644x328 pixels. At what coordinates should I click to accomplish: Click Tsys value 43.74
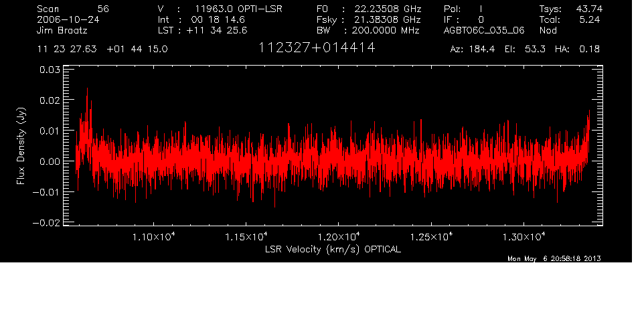(589, 9)
